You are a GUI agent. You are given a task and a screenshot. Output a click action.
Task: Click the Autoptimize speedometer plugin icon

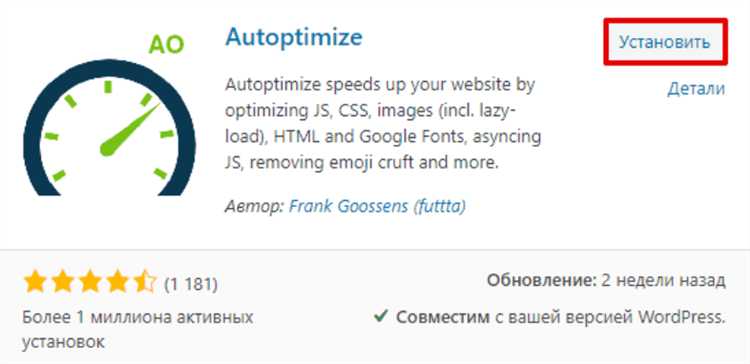110,115
